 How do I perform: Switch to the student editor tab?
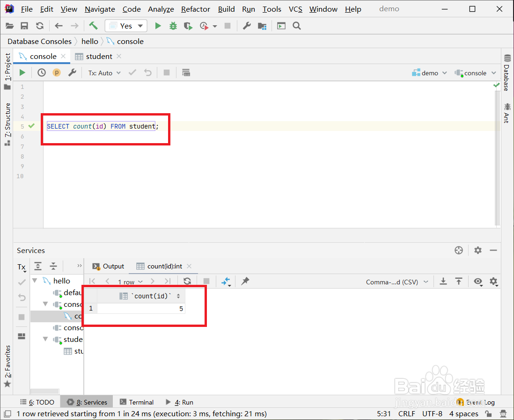coord(99,56)
